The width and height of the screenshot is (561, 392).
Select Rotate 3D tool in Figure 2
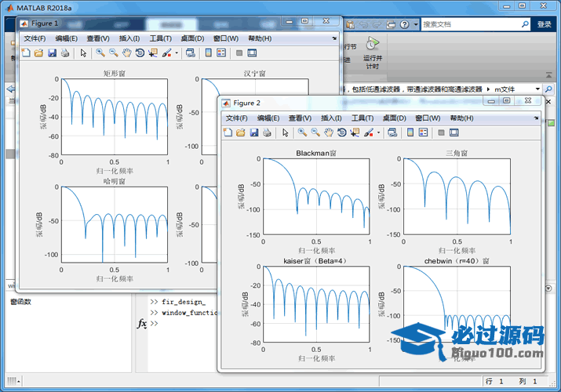pyautogui.click(x=341, y=132)
